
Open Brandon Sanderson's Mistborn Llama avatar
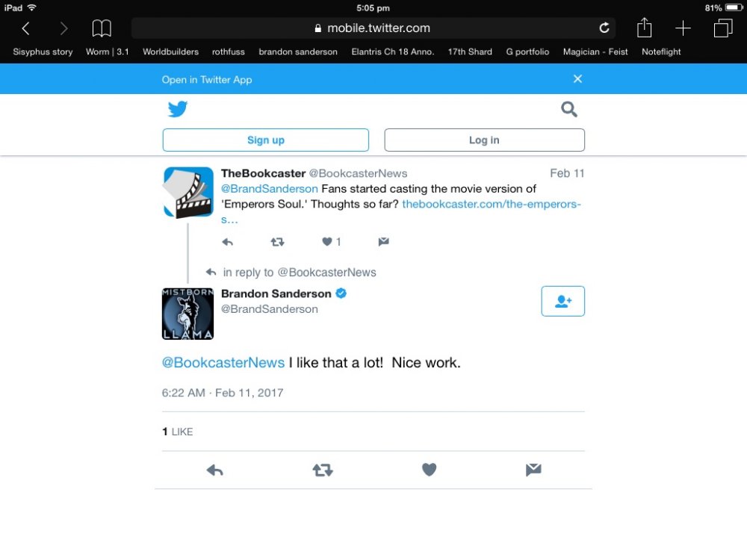pos(187,314)
